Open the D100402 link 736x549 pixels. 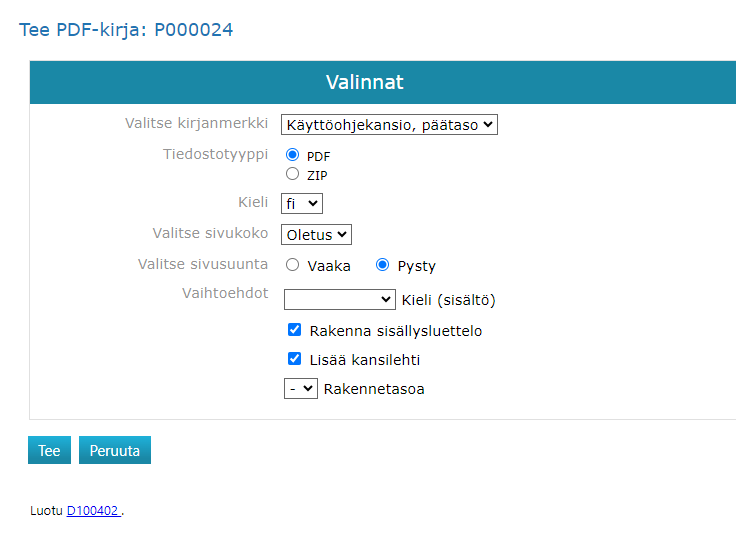[93, 511]
